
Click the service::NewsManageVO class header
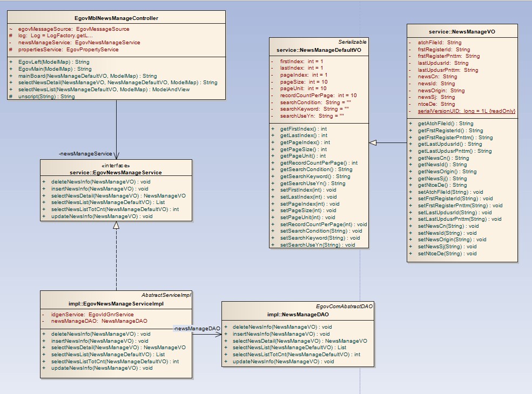pos(462,32)
